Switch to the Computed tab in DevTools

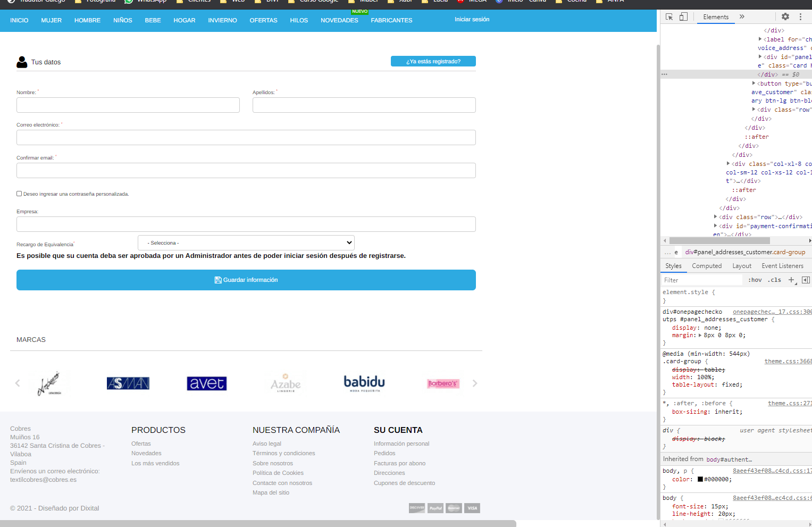707,266
